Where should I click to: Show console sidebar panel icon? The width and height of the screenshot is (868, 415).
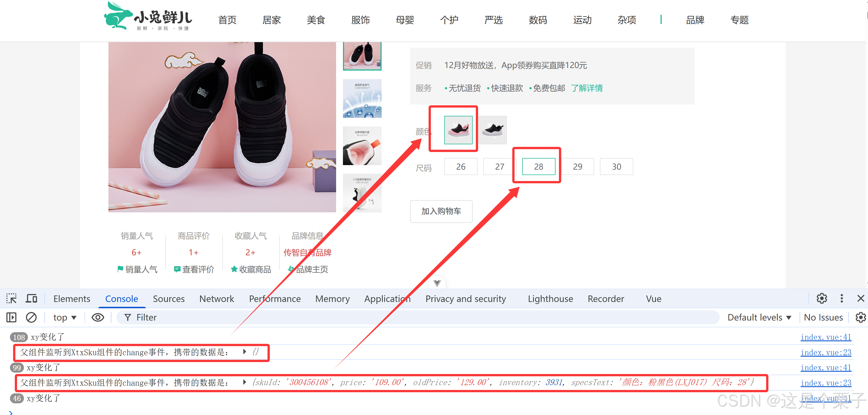(x=11, y=317)
